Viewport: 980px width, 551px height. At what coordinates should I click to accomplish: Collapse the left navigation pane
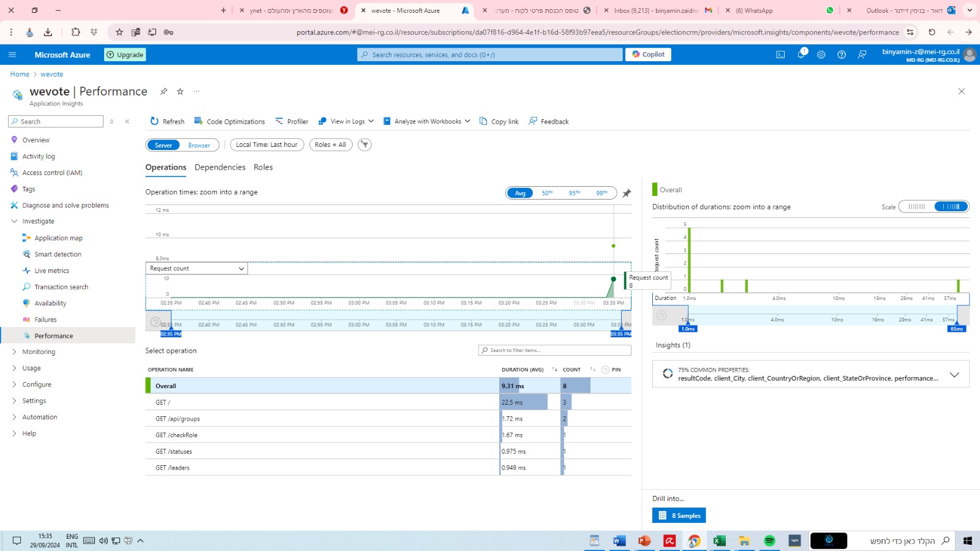(x=127, y=121)
